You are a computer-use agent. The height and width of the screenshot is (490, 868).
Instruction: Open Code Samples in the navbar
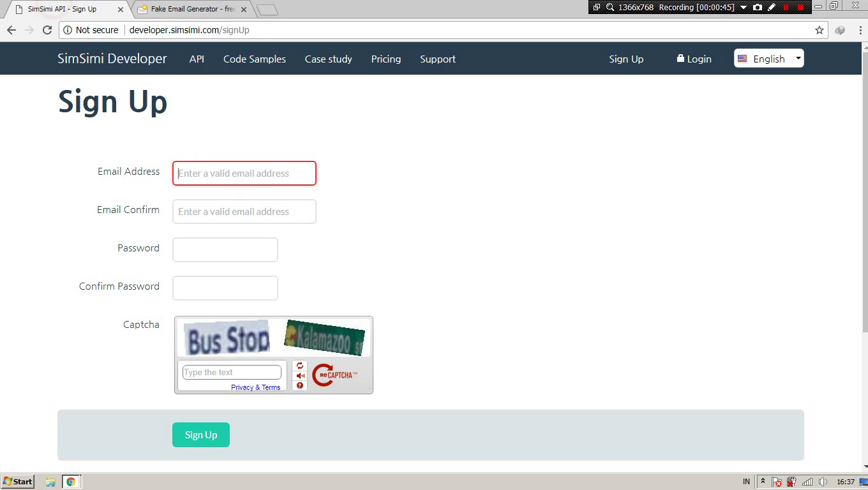pyautogui.click(x=255, y=59)
